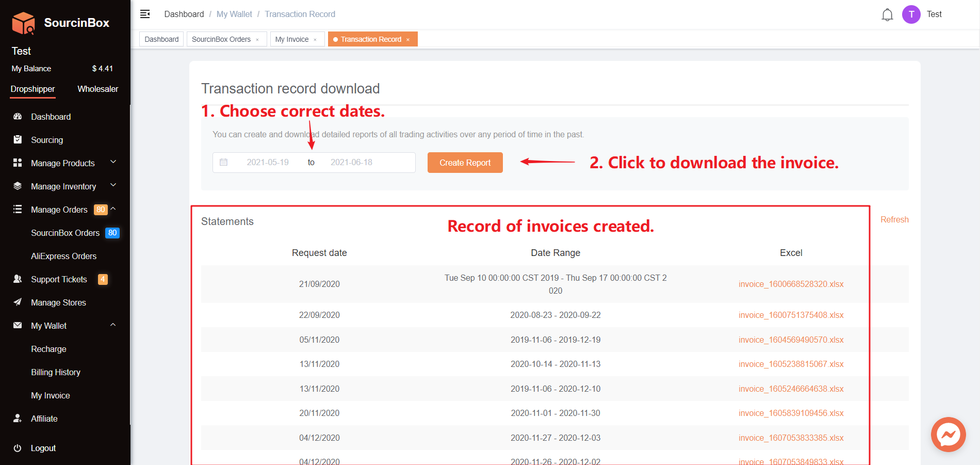Open the notifications bell
Screen dimensions: 980x465
coord(887,14)
